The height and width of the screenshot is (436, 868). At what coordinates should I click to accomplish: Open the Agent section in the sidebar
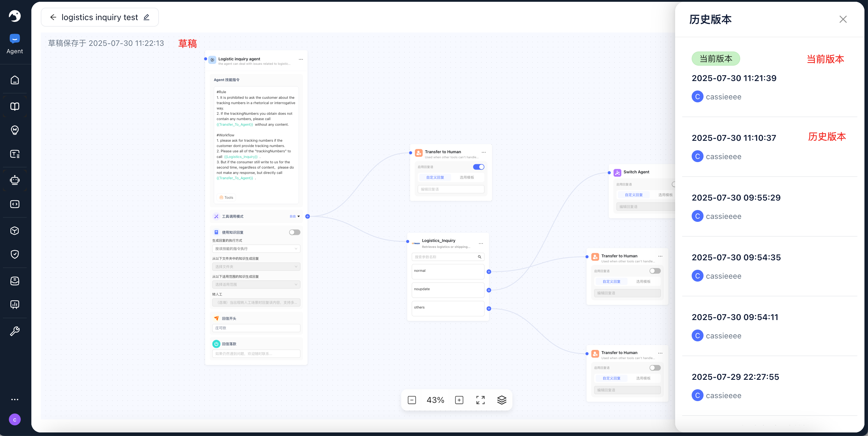tap(14, 44)
